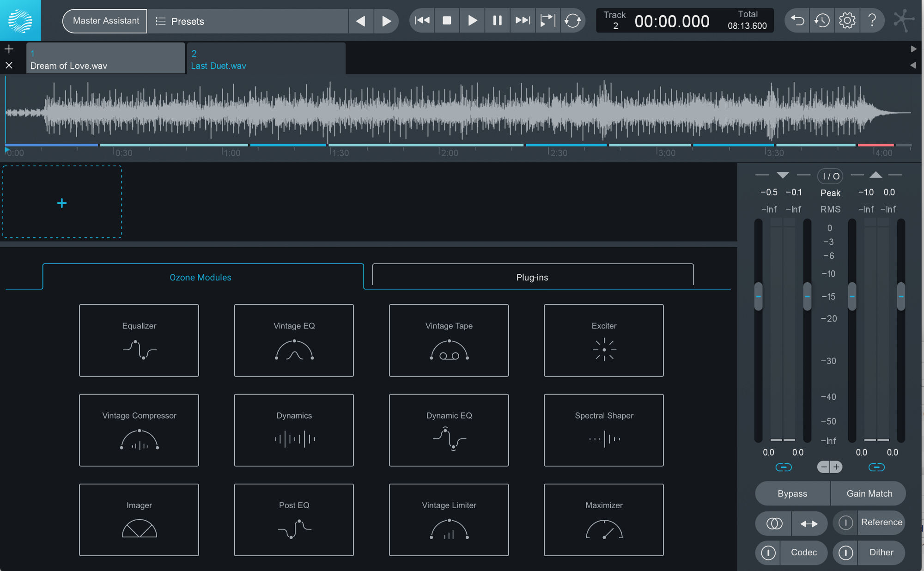Expand the input meter down triangle
This screenshot has height=571, width=924.
pyautogui.click(x=783, y=175)
